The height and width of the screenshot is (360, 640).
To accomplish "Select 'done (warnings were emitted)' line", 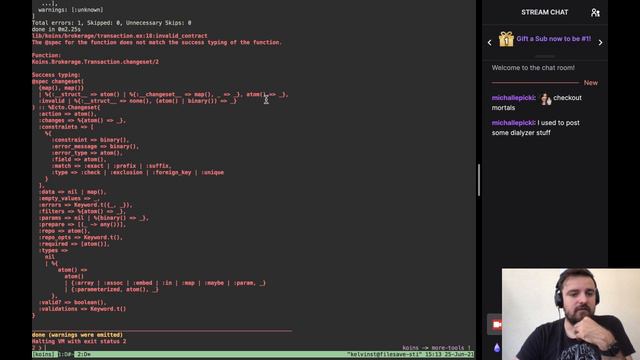I will pyautogui.click(x=77, y=335).
